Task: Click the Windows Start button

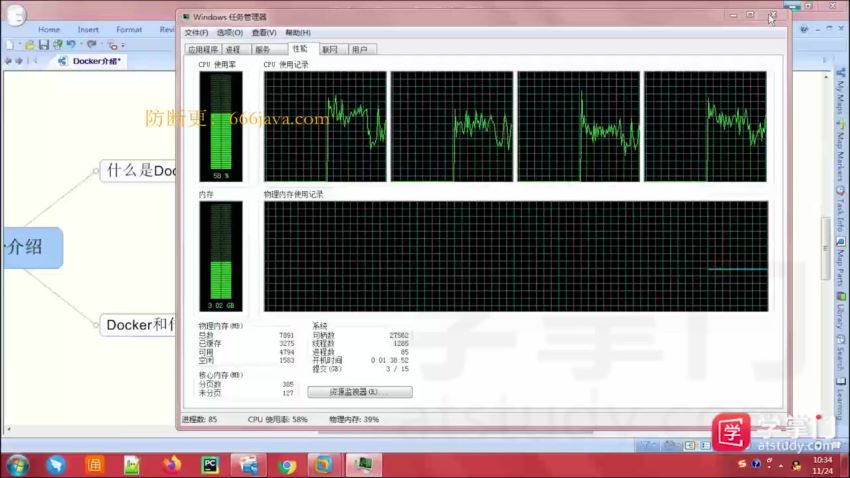Action: click(18, 465)
